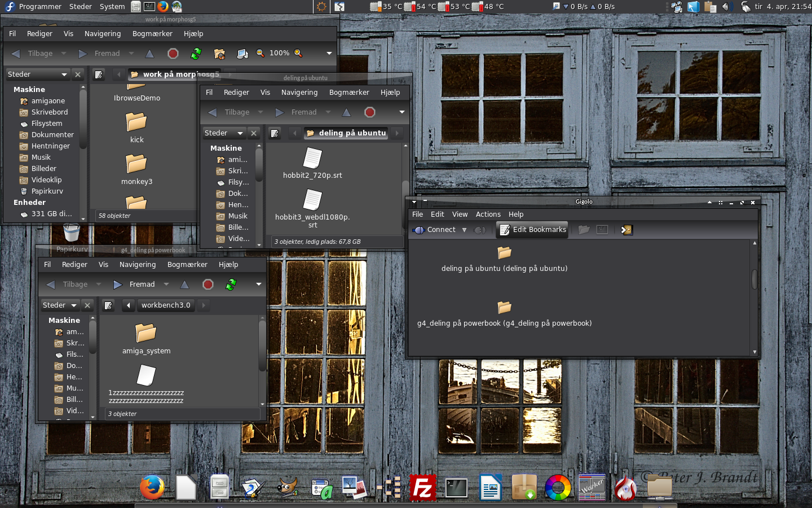Expand the toolbar overflow arrow in the top file manager
The image size is (812, 508).
point(329,54)
